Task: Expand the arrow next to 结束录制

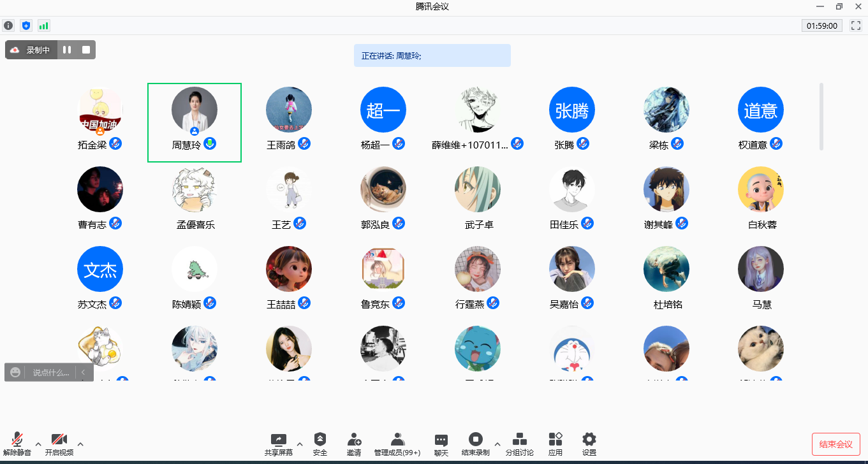Action: pos(497,444)
